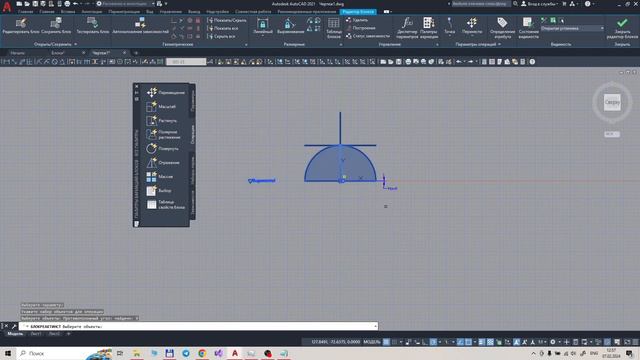Select Таблица свойств блока in palette
This screenshot has height=360, width=640.
pos(166,204)
